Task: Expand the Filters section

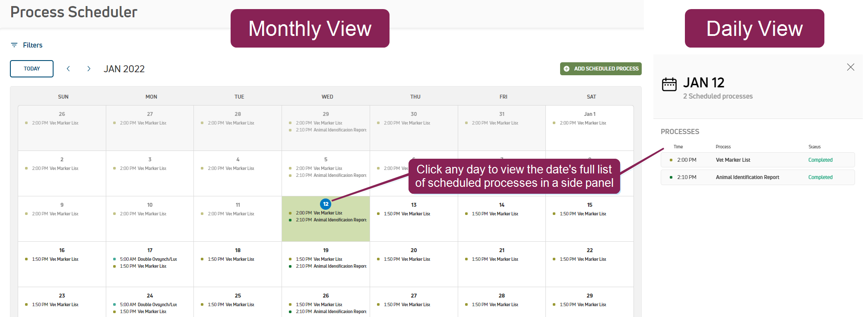Action: pos(32,45)
